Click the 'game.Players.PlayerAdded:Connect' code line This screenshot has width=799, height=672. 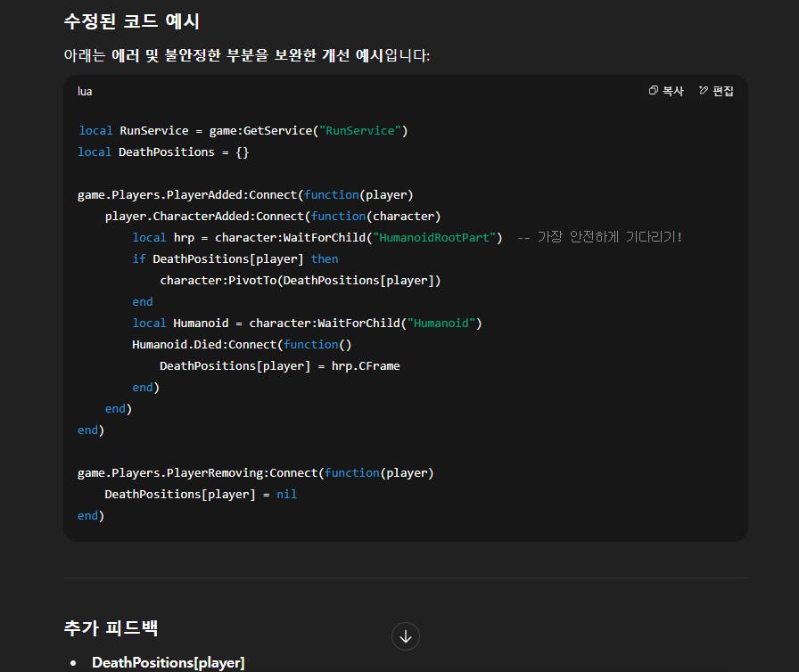[245, 195]
